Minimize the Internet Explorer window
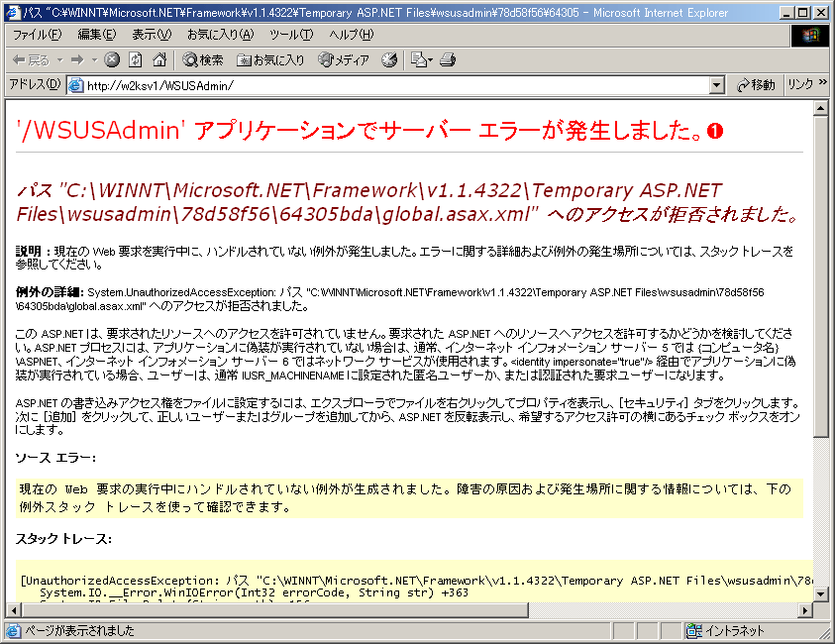835x644 pixels. pyautogui.click(x=787, y=12)
